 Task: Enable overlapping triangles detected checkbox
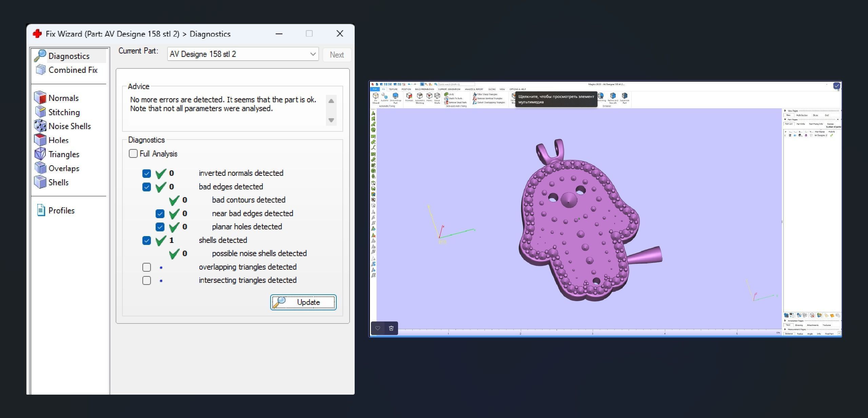[x=146, y=267]
